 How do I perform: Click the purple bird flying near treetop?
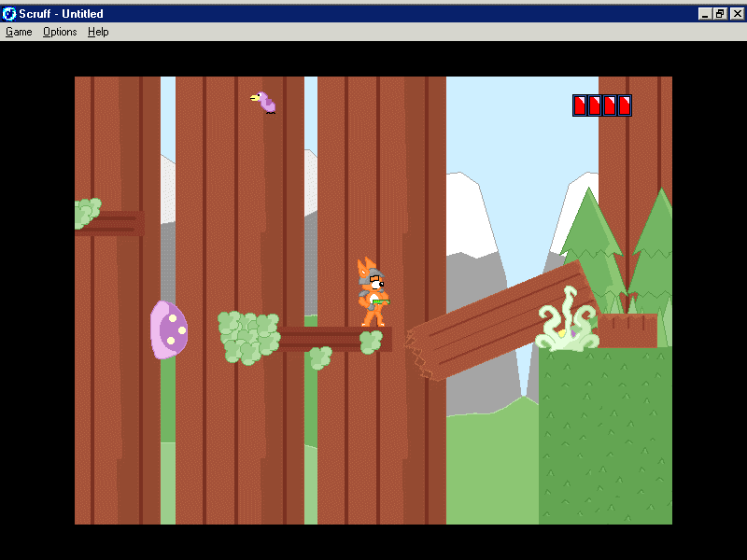(x=264, y=102)
